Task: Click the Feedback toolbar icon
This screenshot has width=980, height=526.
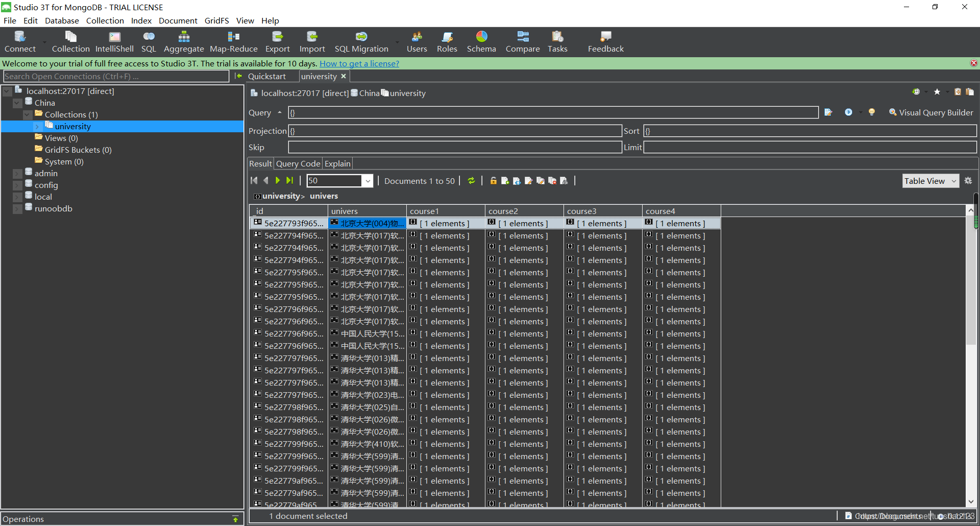Action: [606, 42]
